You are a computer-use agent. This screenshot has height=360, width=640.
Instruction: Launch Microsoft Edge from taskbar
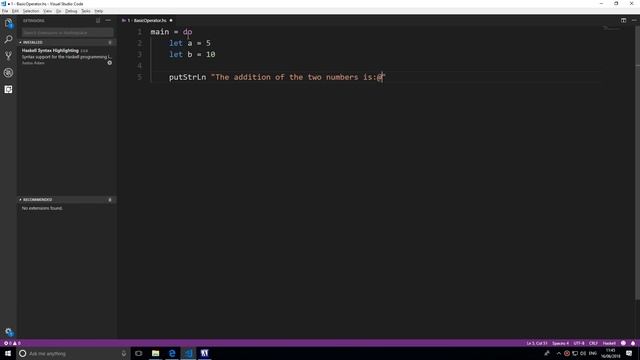(x=172, y=353)
